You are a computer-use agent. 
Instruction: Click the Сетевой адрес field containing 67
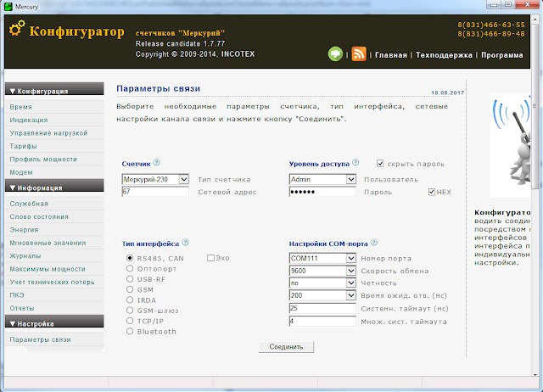[x=155, y=192]
